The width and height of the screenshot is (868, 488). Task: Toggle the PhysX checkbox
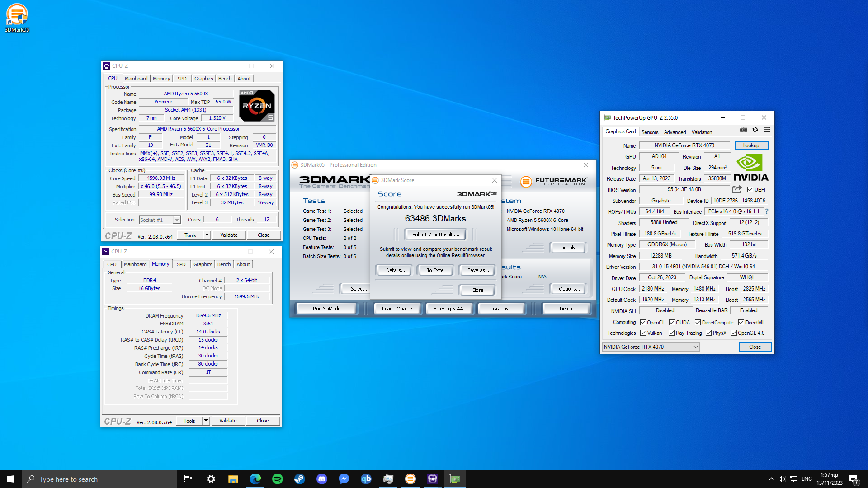[x=708, y=333]
